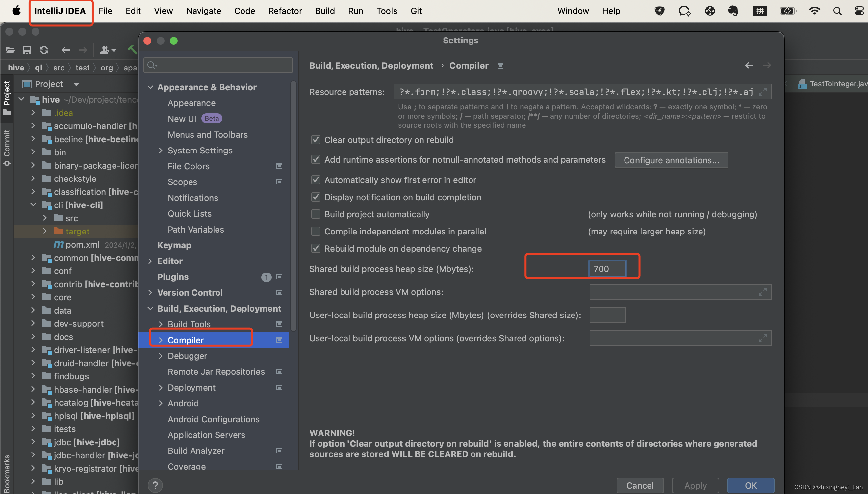Toggle Rebuild module on dependency change
The width and height of the screenshot is (868, 494).
pos(316,248)
